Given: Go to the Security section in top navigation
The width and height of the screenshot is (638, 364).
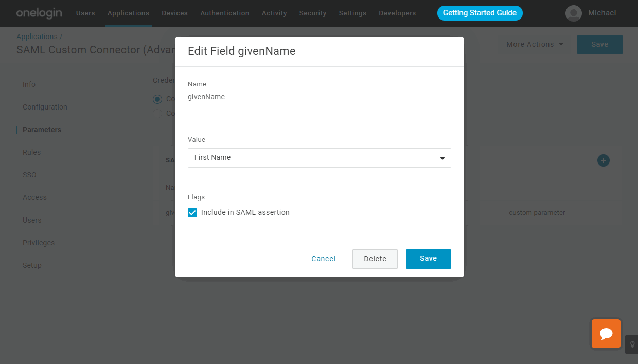Looking at the screenshot, I should coord(312,13).
